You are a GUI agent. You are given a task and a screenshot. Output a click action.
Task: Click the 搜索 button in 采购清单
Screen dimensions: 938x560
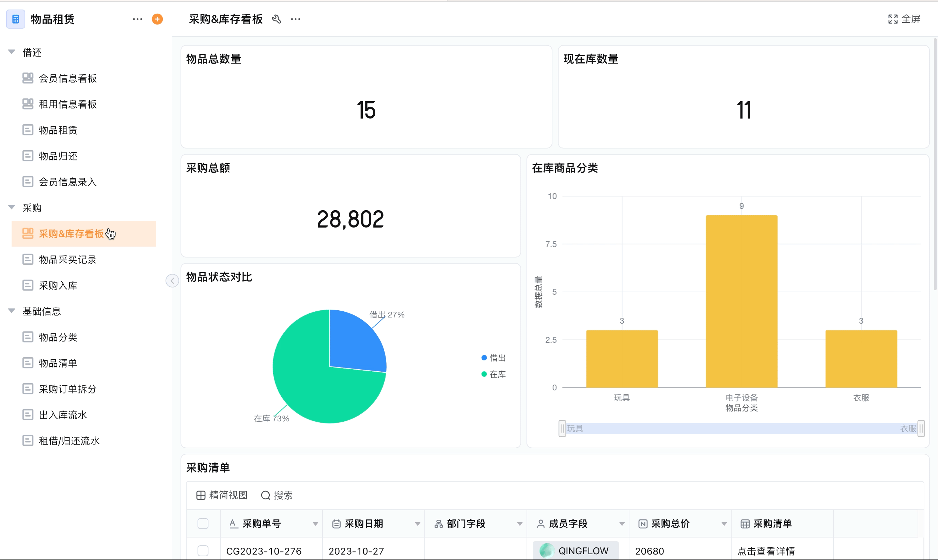pos(277,495)
